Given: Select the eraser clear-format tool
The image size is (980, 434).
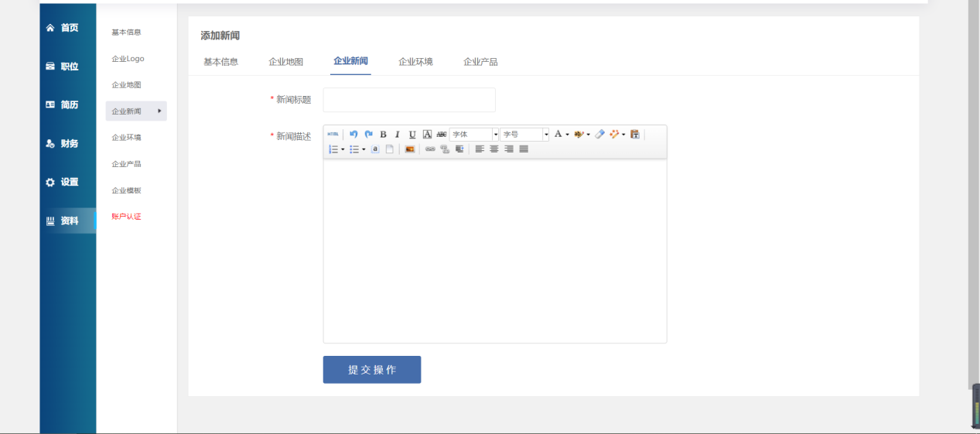Looking at the screenshot, I should (x=599, y=135).
